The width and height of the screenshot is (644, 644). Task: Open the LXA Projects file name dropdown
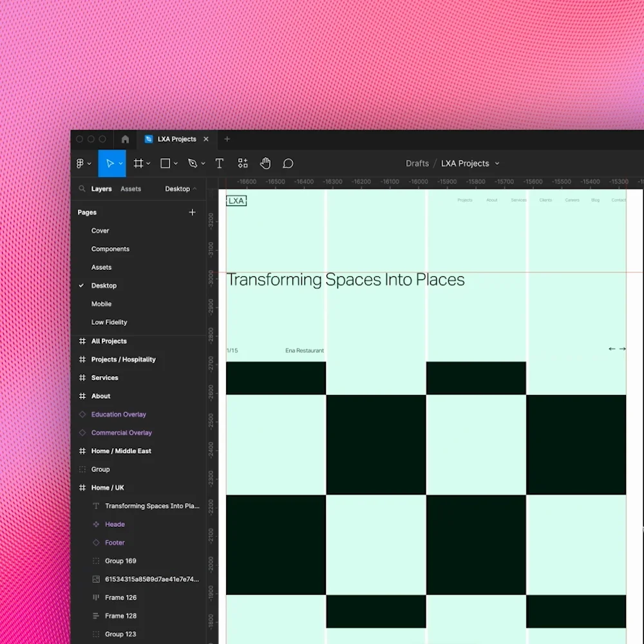497,164
